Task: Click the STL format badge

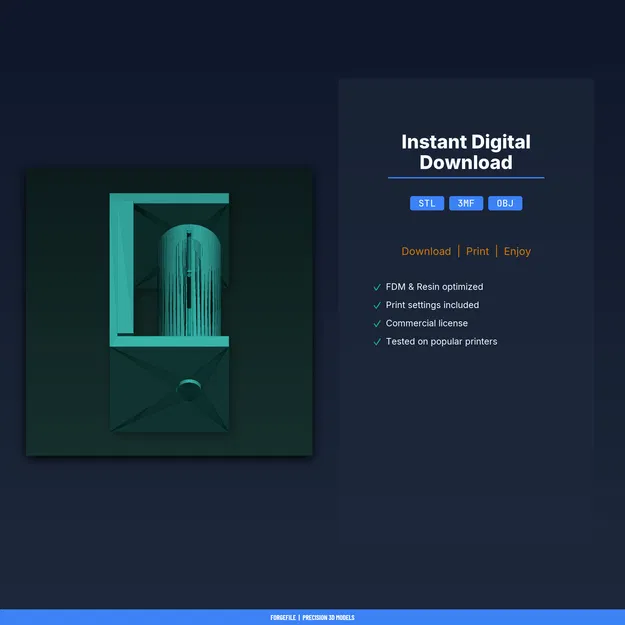Action: pos(426,203)
